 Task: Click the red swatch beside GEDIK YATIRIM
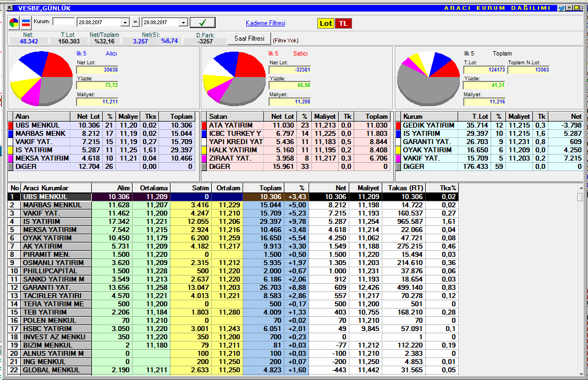[398, 125]
